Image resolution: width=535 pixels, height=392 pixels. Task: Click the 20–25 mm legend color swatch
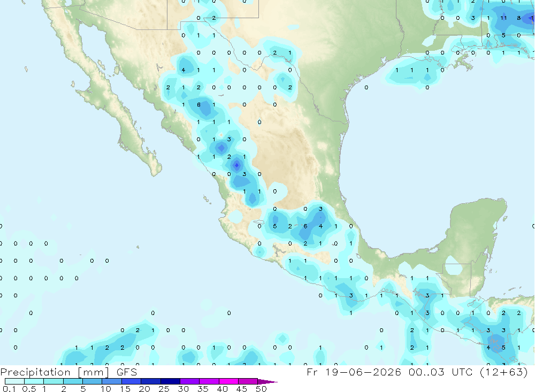coord(151,381)
